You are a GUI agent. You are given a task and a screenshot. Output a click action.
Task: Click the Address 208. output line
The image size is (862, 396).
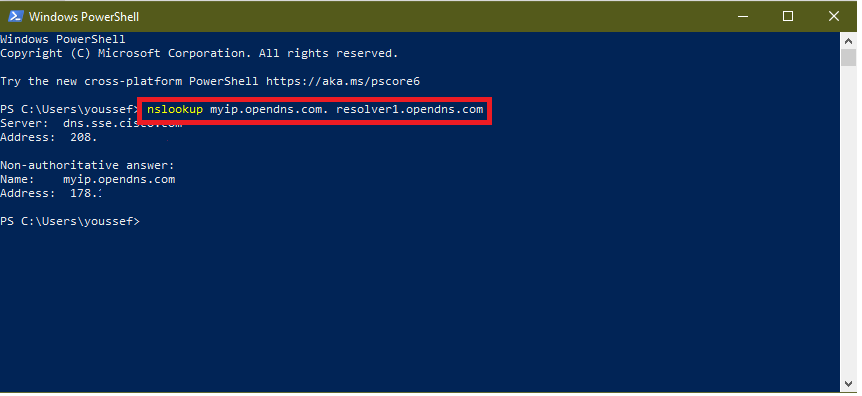coord(48,138)
